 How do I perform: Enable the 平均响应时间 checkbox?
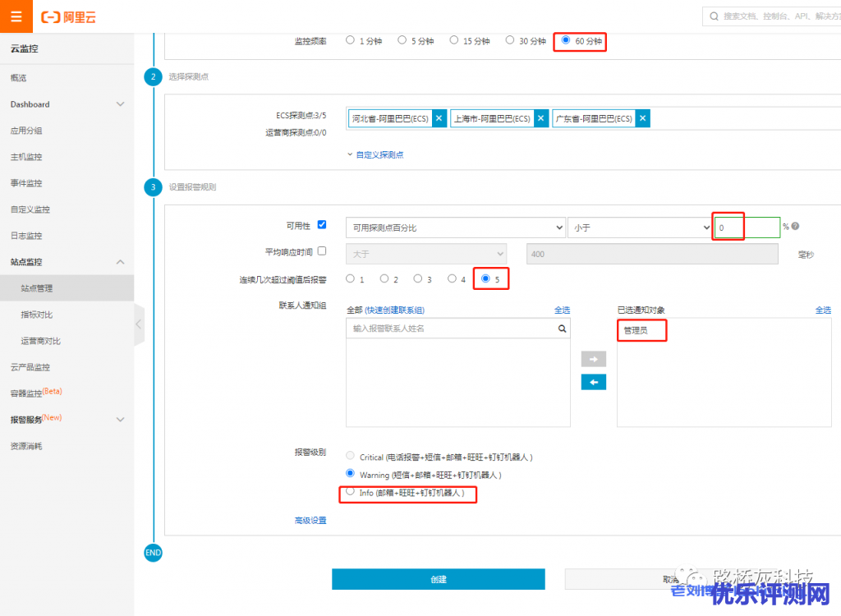pyautogui.click(x=322, y=251)
